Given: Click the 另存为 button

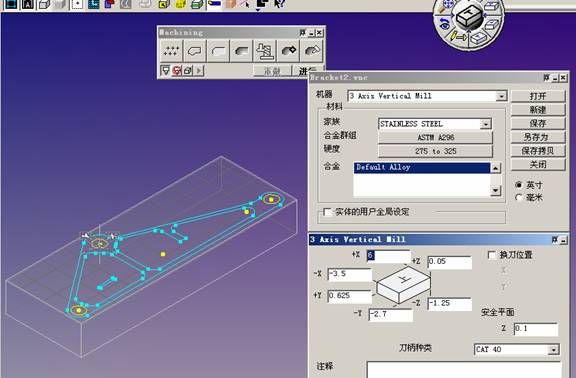Looking at the screenshot, I should [x=538, y=137].
